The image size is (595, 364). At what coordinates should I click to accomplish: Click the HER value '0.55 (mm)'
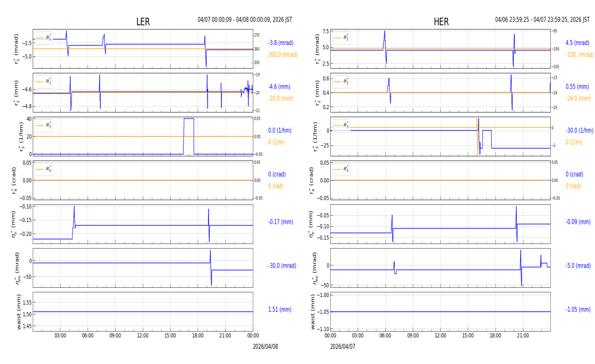pos(577,87)
